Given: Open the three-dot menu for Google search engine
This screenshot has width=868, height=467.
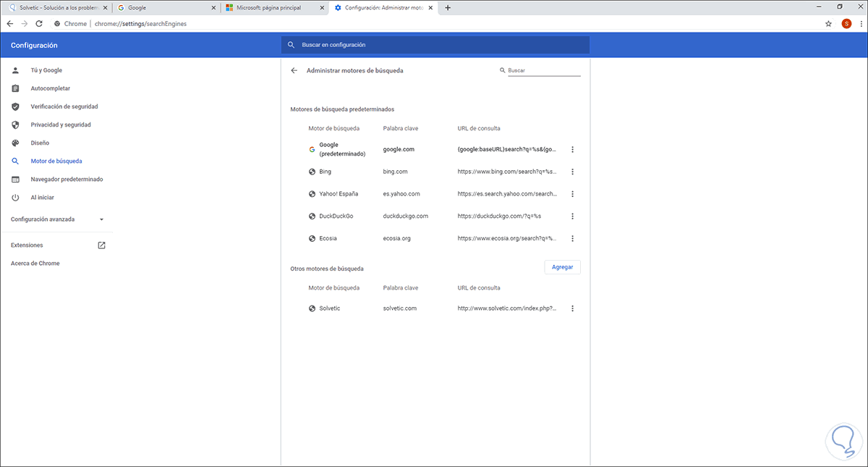Looking at the screenshot, I should pyautogui.click(x=572, y=149).
